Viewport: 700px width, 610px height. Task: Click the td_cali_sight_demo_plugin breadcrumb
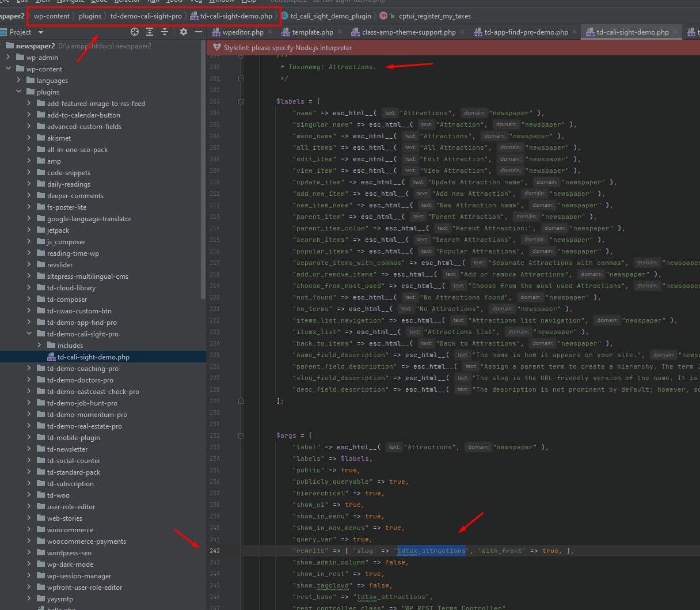point(331,16)
